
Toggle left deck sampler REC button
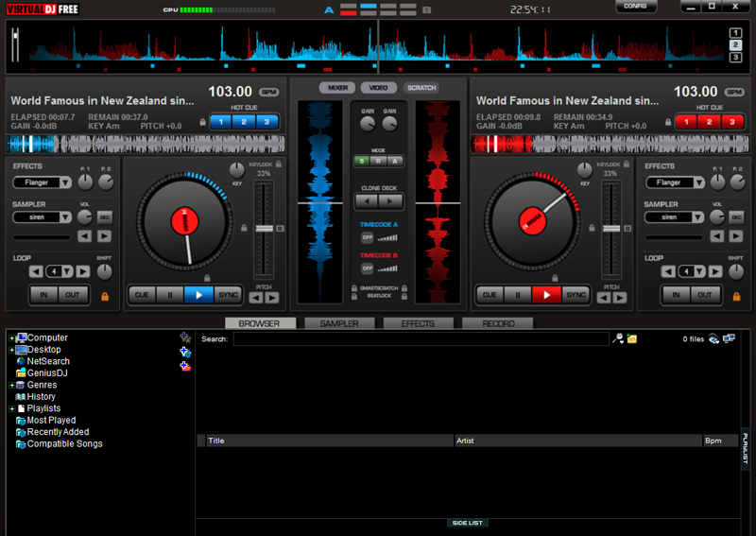pos(104,217)
